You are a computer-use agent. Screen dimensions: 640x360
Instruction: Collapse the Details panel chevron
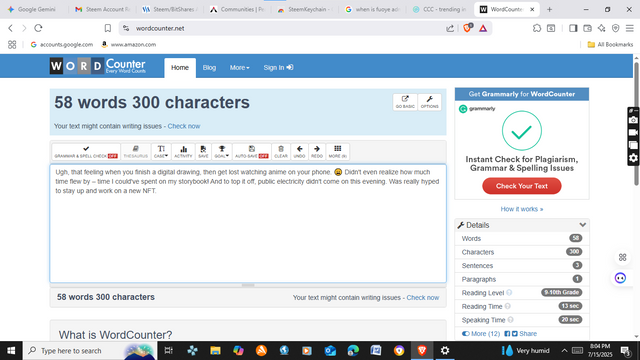pos(582,225)
